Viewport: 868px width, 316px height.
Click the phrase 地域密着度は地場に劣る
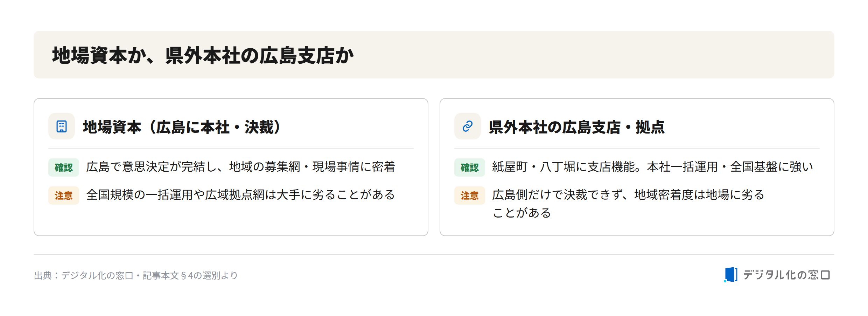coord(700,195)
